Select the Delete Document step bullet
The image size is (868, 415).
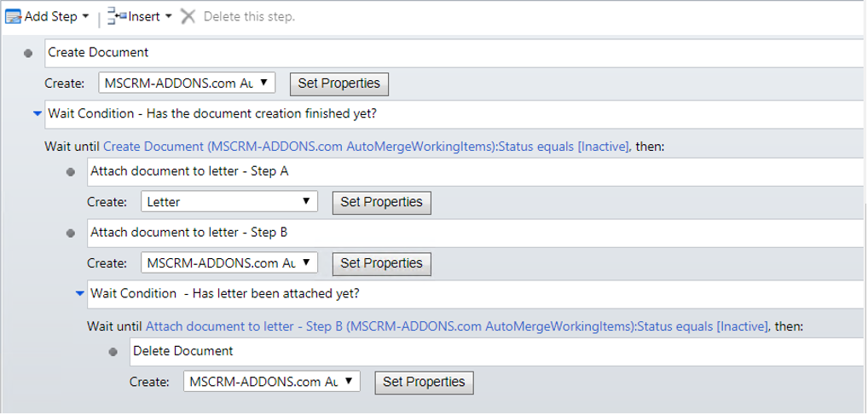pyautogui.click(x=113, y=352)
